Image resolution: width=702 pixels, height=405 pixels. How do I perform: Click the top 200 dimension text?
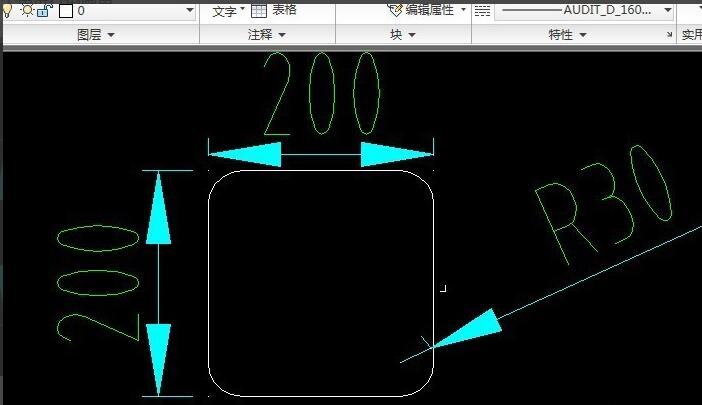tap(322, 93)
